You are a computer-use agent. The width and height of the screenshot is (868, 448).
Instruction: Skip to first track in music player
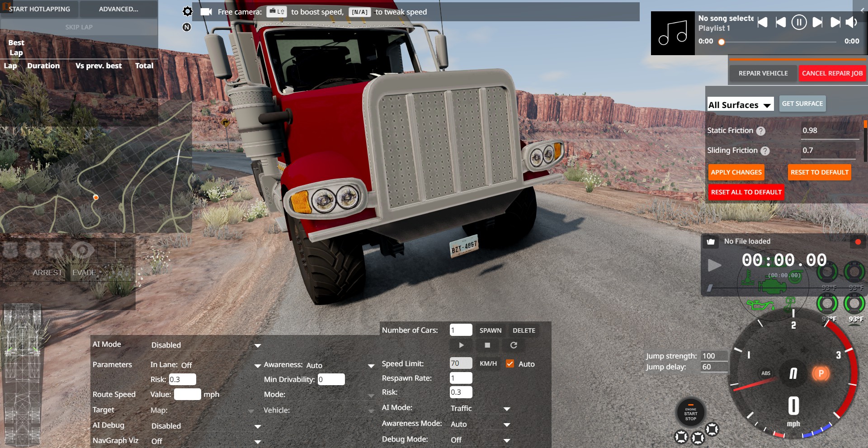coord(763,22)
